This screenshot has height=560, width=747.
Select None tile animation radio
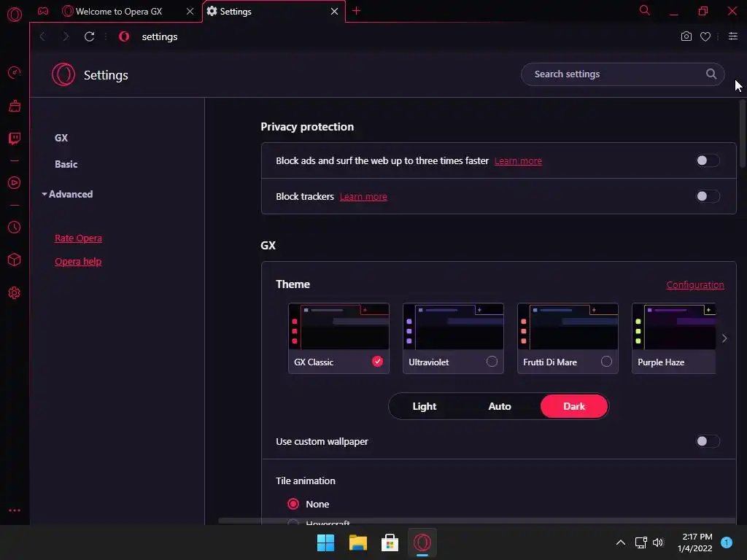click(293, 504)
